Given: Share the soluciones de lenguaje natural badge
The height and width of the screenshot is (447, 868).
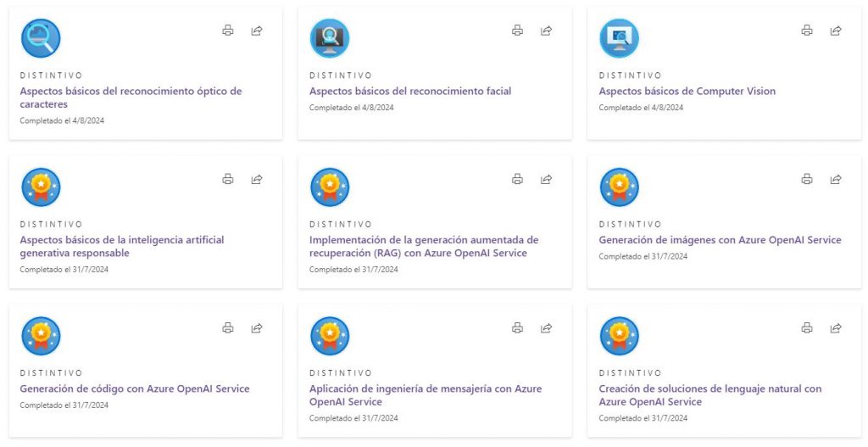Looking at the screenshot, I should [836, 327].
